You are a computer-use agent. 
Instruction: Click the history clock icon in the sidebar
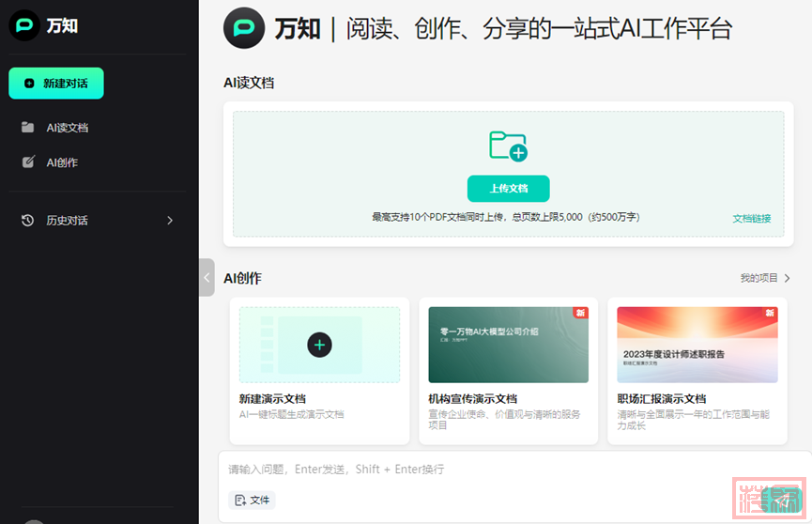(x=28, y=221)
